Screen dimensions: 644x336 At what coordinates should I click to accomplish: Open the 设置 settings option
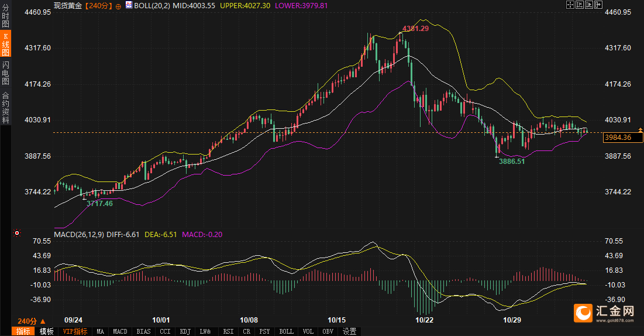tap(350, 331)
